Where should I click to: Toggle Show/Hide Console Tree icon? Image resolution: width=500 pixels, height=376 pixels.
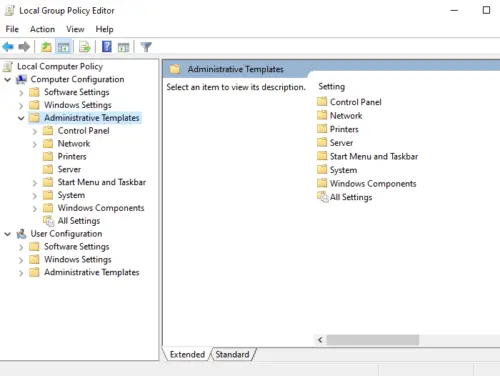(63, 47)
